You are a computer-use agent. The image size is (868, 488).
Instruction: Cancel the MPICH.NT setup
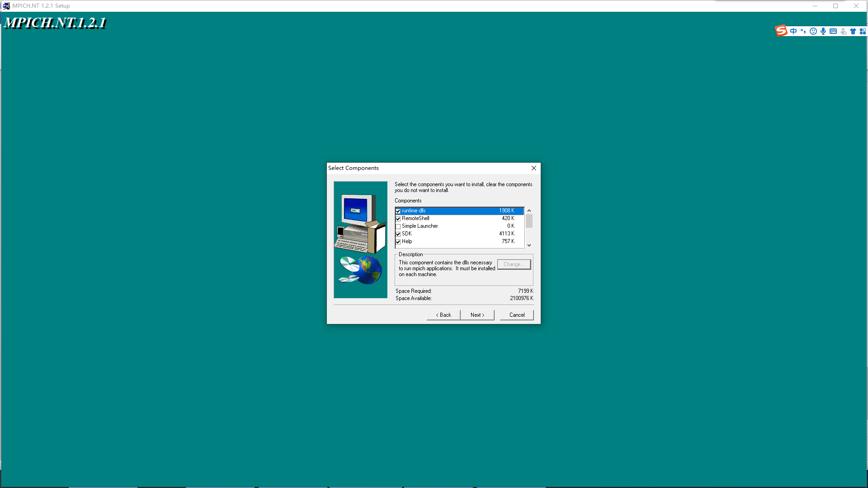click(x=517, y=315)
